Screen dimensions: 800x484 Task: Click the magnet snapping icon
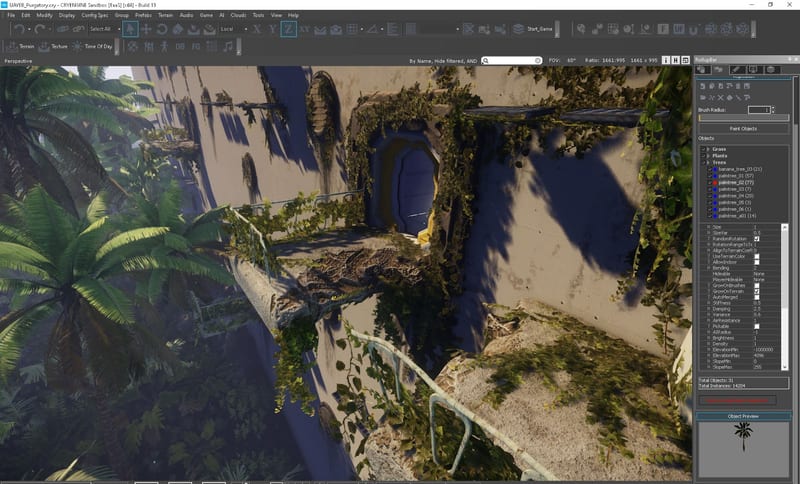[694, 29]
